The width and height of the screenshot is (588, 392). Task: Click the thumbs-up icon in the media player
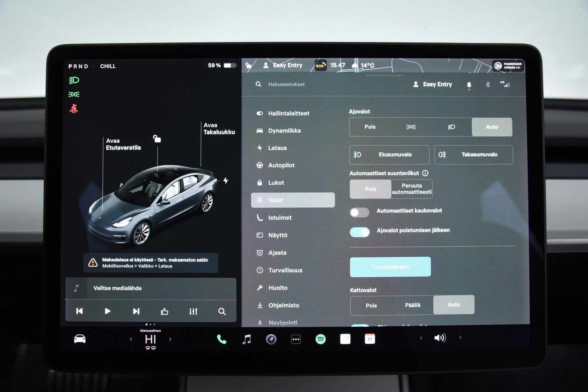coord(165,311)
